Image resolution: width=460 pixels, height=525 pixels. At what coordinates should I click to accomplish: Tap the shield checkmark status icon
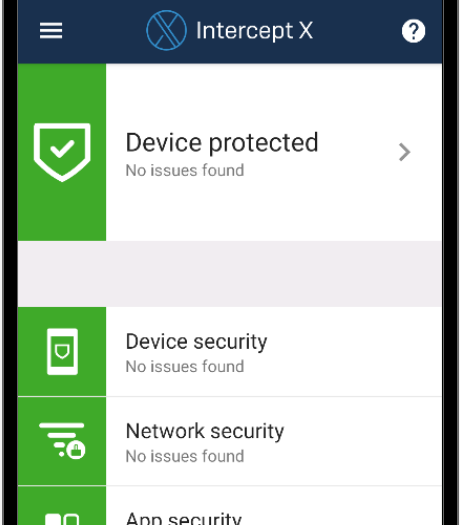(62, 152)
